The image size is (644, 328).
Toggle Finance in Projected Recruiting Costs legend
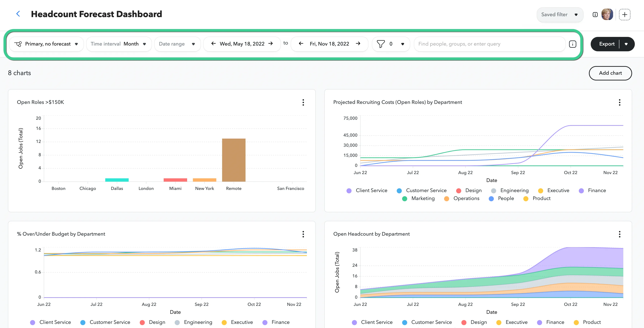[x=592, y=190]
